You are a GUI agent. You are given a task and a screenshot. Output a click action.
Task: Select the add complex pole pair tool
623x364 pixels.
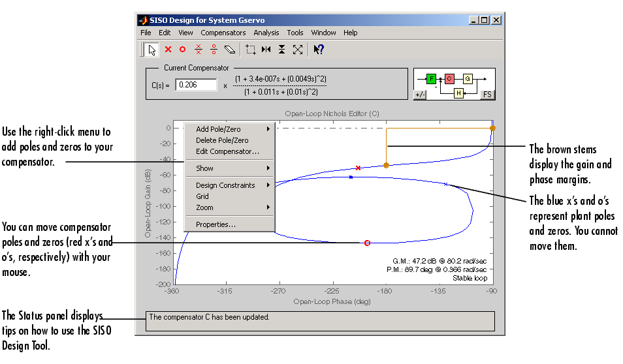pos(199,49)
